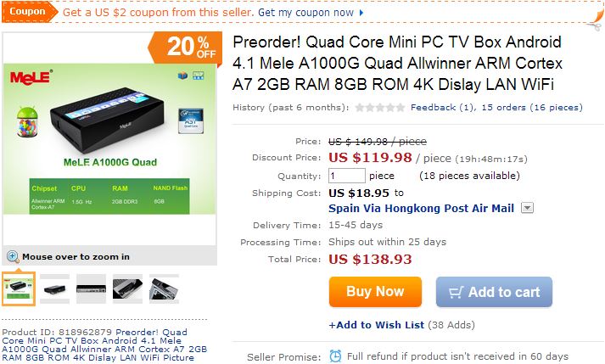Select the first highlighted product thumbnail
605x364 pixels.
click(18, 288)
